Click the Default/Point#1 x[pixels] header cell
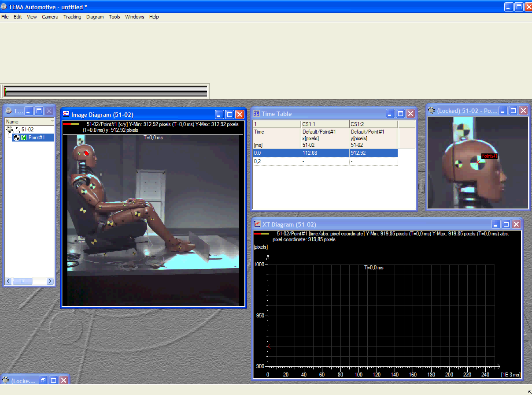The height and width of the screenshot is (395, 532). (x=325, y=138)
